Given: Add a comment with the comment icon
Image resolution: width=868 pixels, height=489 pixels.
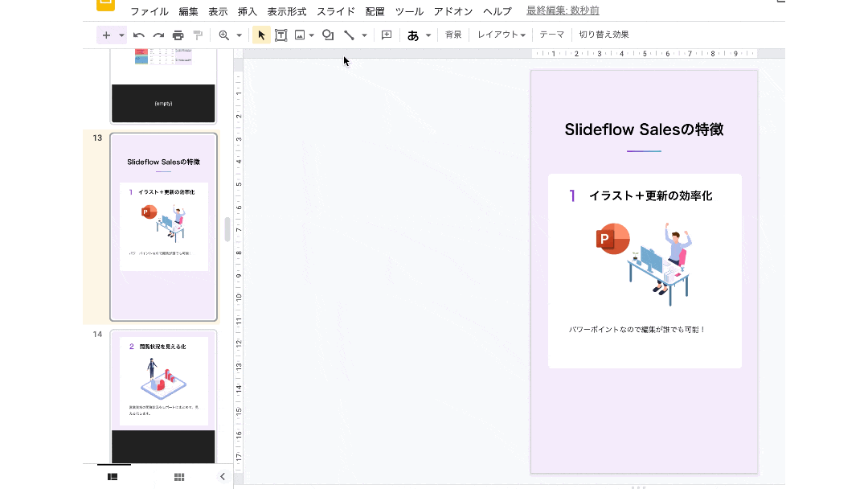Looking at the screenshot, I should pyautogui.click(x=387, y=35).
